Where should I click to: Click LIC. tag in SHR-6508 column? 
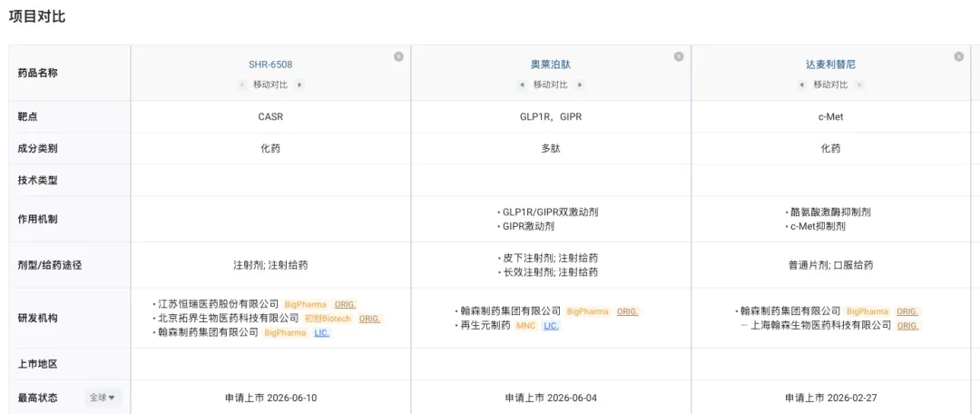point(322,332)
